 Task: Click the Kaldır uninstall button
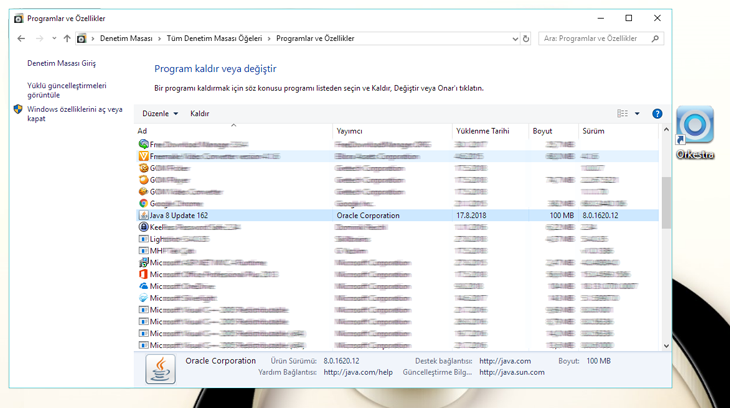click(200, 114)
